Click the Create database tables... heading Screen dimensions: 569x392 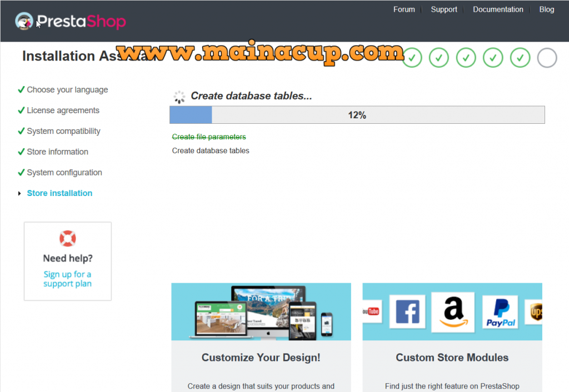pos(251,96)
